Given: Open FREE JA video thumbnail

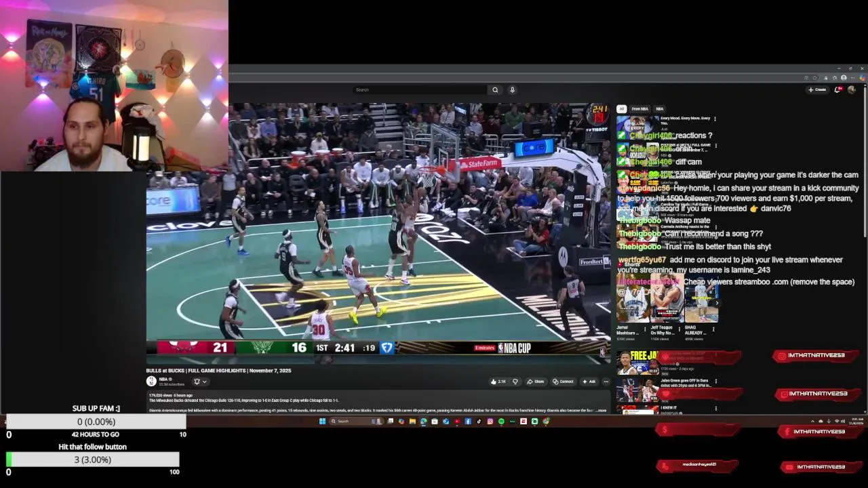Looking at the screenshot, I should coord(637,363).
